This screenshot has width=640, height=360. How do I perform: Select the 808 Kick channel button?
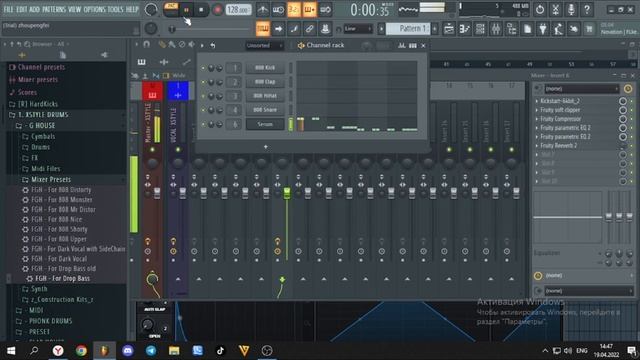tap(265, 68)
